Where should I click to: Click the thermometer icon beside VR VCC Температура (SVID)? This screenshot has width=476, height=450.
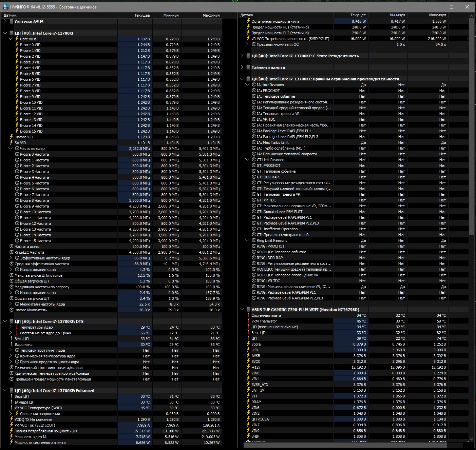(12, 408)
